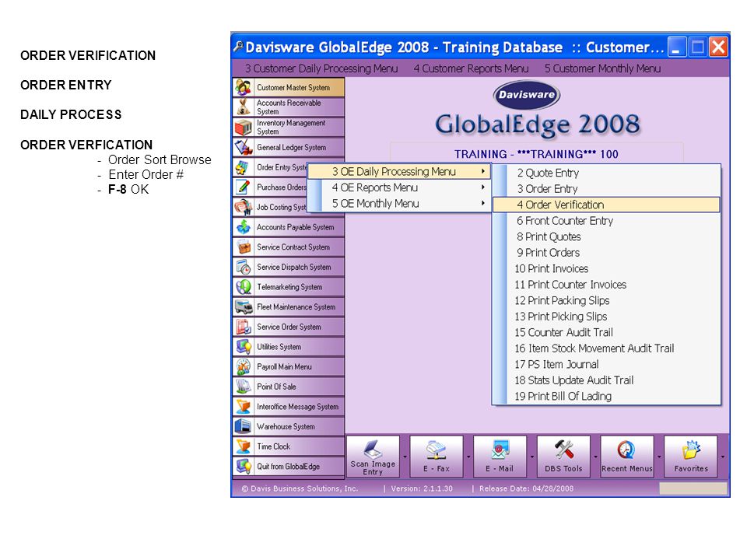
Task: Click the Job Costing System icon
Action: tap(244, 207)
